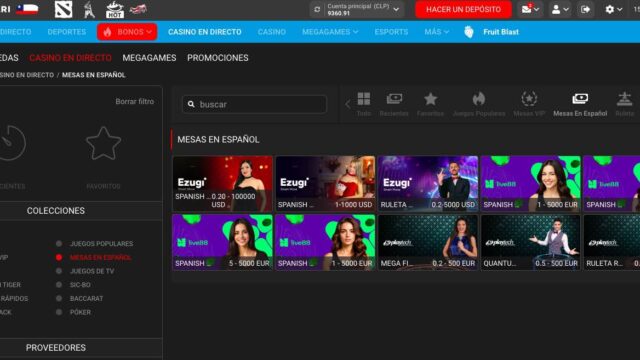Open the Dota 2 esports icon
640x360 pixels.
pos(63,9)
